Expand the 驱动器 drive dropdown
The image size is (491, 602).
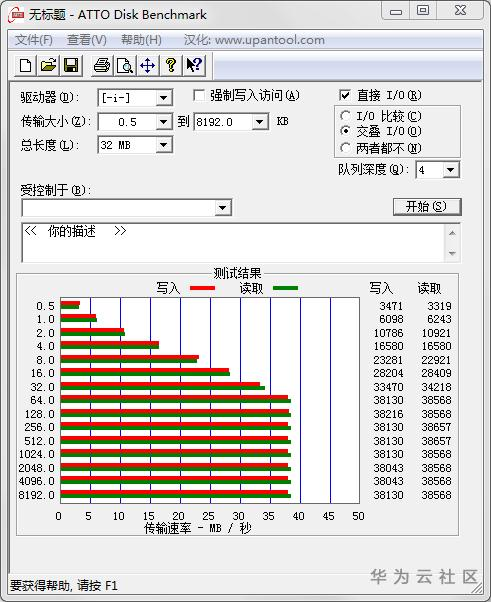pyautogui.click(x=164, y=98)
